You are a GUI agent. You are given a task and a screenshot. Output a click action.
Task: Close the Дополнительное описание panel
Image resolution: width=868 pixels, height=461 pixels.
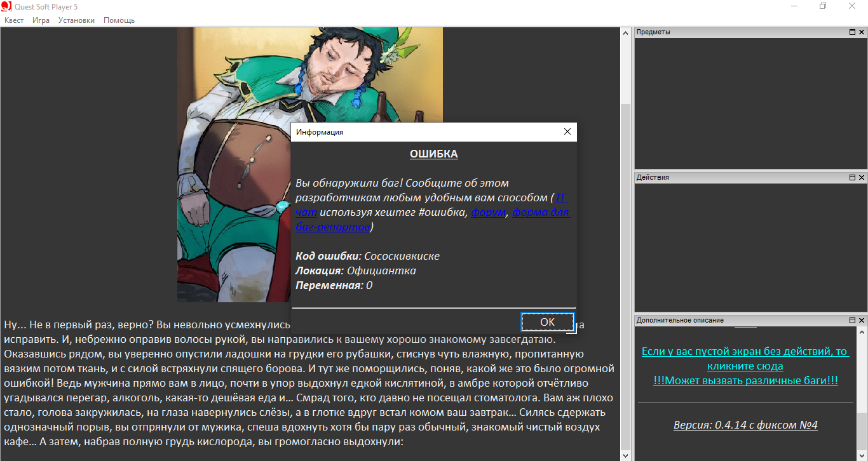862,321
